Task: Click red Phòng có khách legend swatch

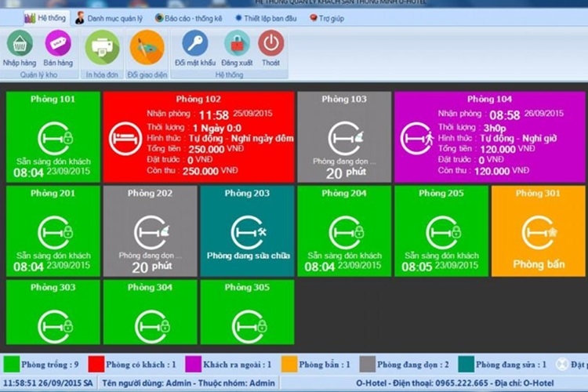Action: 96,365
